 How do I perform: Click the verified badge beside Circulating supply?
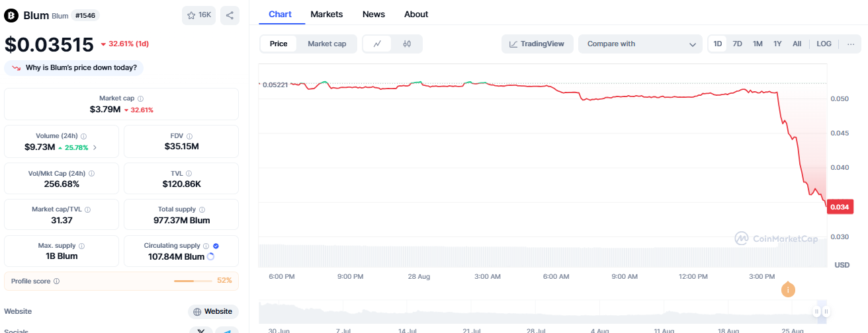click(216, 246)
